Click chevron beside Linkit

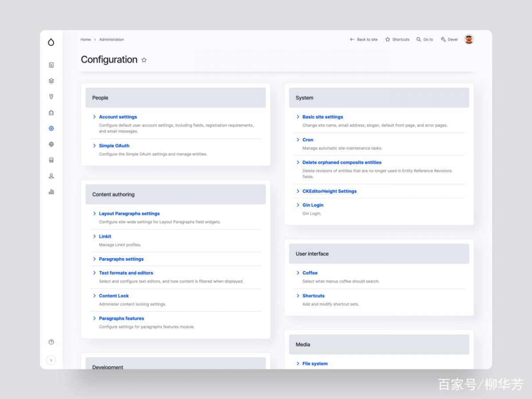click(x=94, y=236)
